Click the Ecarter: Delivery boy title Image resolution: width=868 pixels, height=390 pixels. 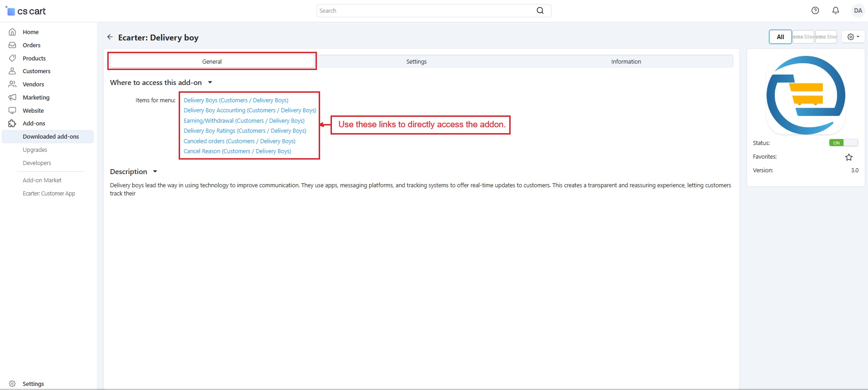tap(158, 37)
